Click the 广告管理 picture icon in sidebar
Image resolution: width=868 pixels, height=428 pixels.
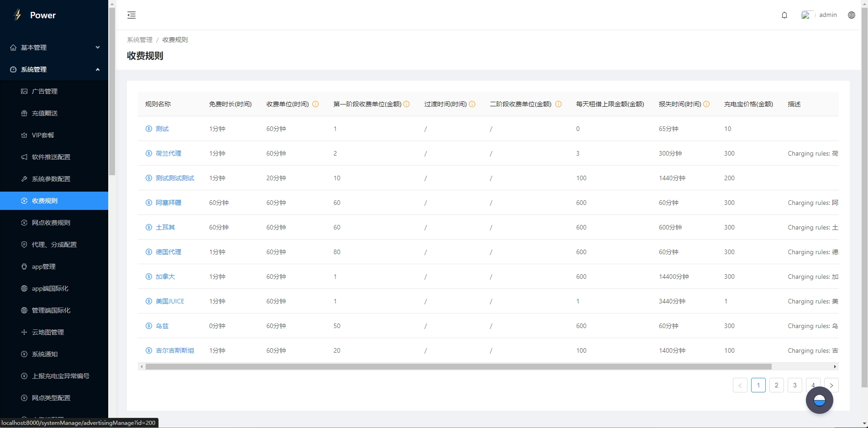(24, 91)
